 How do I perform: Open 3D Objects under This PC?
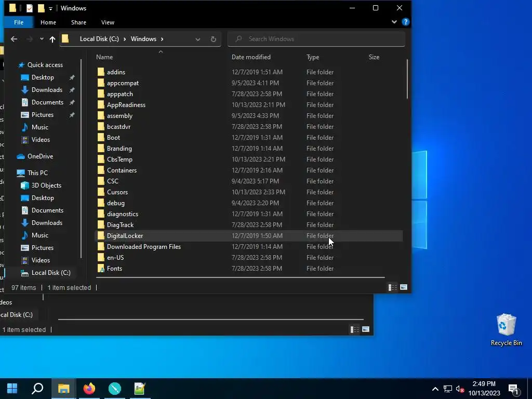pyautogui.click(x=46, y=185)
